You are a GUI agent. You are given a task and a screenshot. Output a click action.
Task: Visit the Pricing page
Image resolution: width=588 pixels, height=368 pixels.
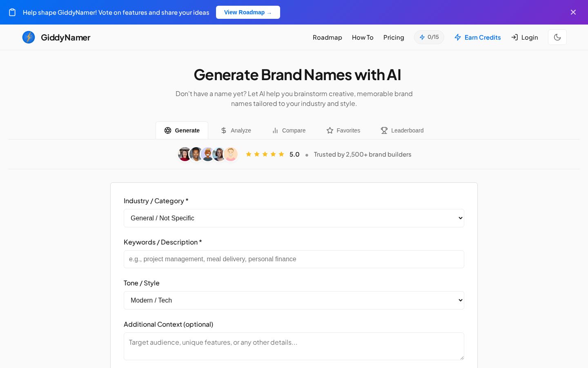click(x=394, y=37)
